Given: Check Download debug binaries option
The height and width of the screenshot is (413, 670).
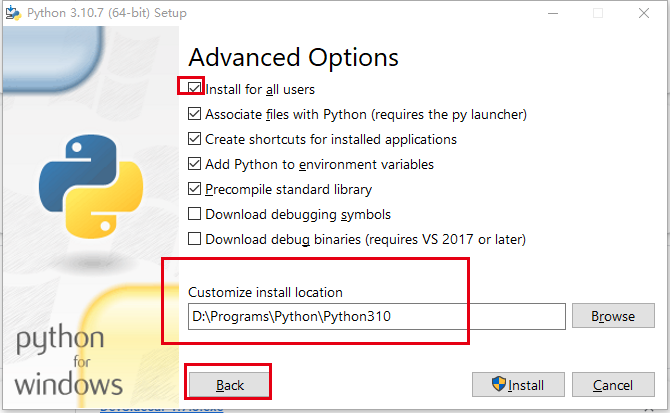Looking at the screenshot, I should click(x=194, y=239).
